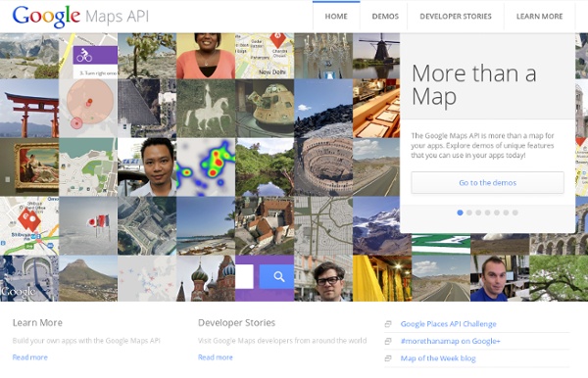Open the man beside taxi photo tile
This screenshot has height=378, width=588.
[147, 167]
